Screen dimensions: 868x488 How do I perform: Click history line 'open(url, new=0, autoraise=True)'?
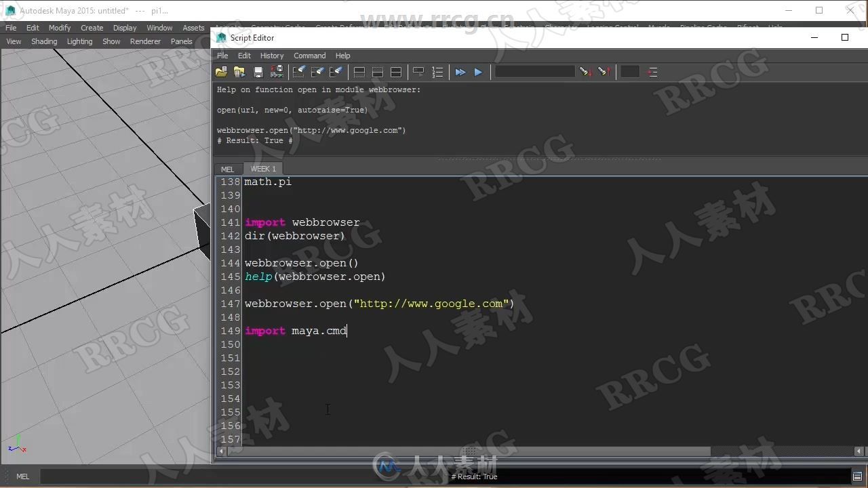pos(292,110)
